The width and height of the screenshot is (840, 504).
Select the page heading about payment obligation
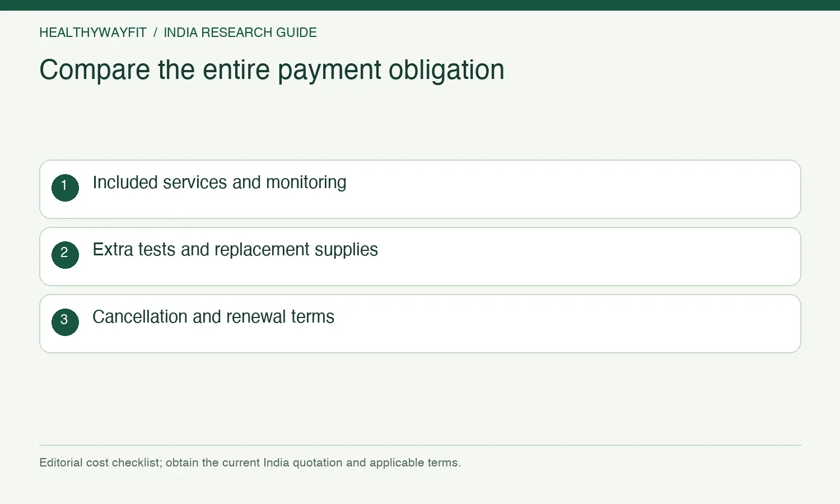272,70
